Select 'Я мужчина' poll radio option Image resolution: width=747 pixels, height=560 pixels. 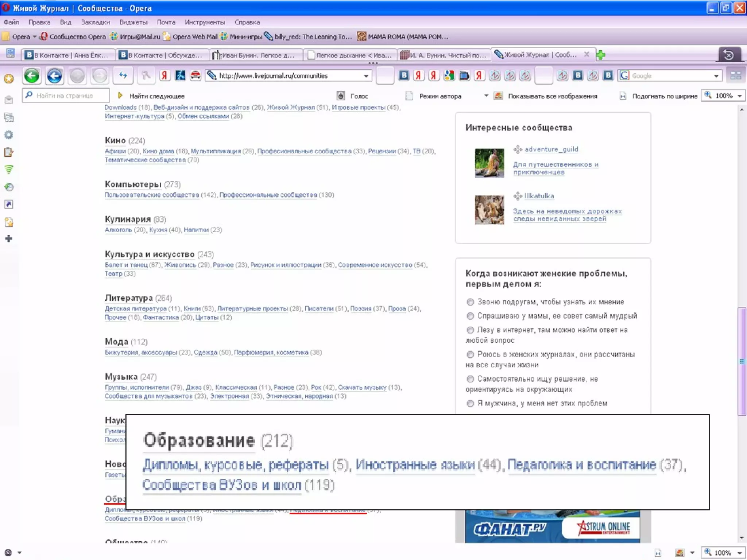pos(470,403)
